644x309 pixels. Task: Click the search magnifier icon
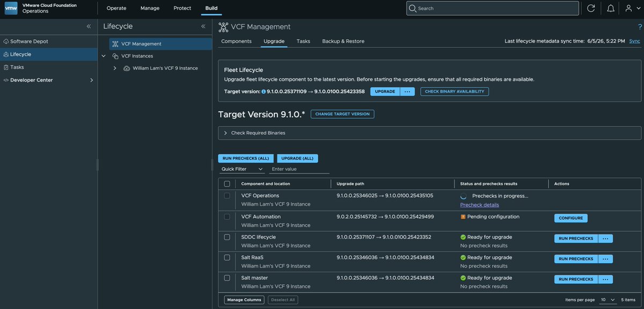[412, 8]
